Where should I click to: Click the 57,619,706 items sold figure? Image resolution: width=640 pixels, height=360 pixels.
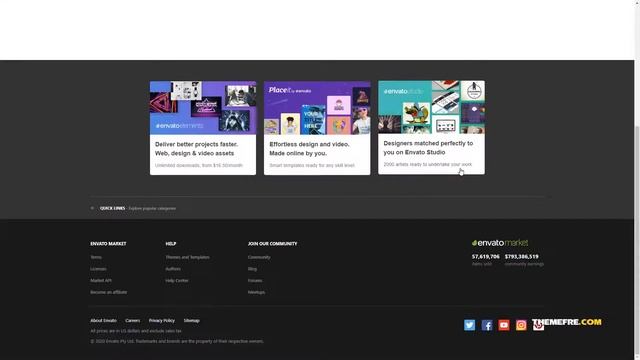coord(486,256)
